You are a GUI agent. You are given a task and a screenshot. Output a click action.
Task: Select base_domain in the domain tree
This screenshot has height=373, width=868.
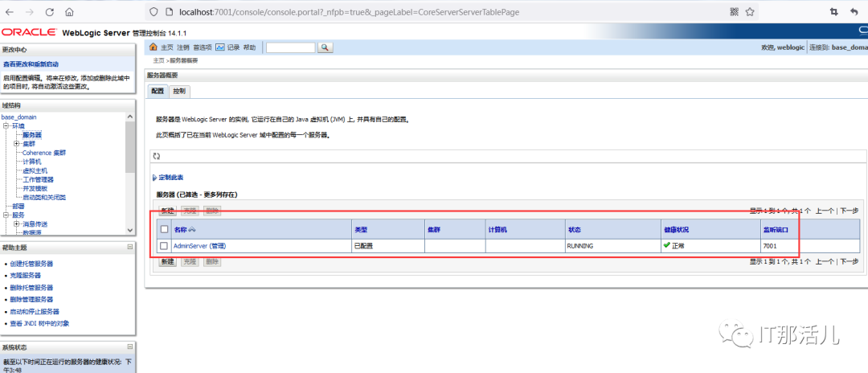coord(18,117)
